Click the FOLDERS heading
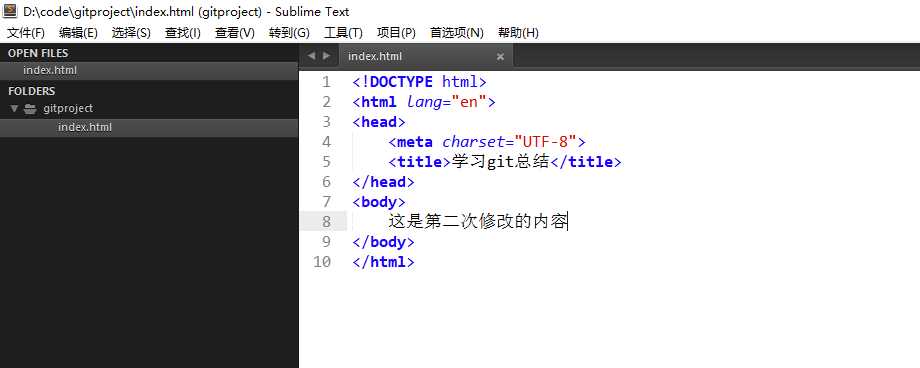The height and width of the screenshot is (368, 920). [32, 91]
